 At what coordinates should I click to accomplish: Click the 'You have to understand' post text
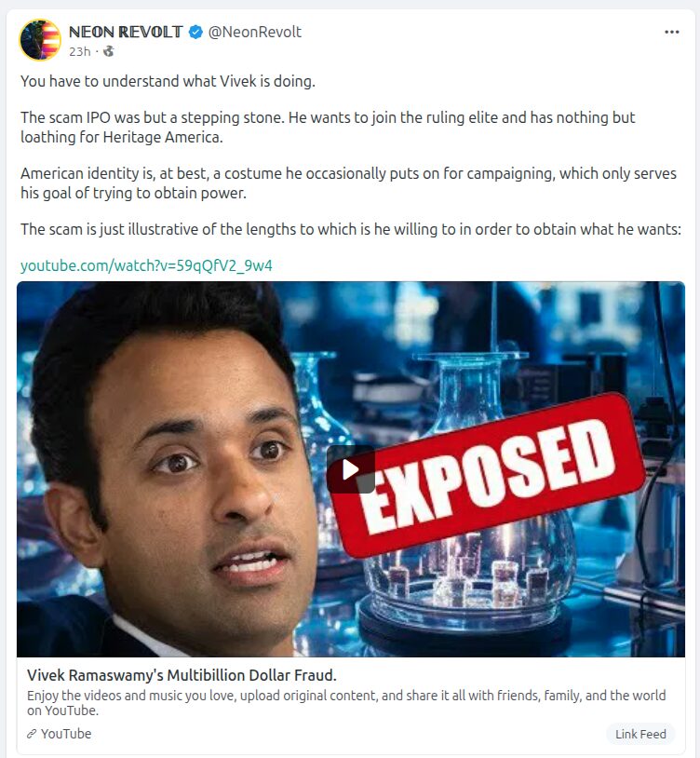(168, 81)
